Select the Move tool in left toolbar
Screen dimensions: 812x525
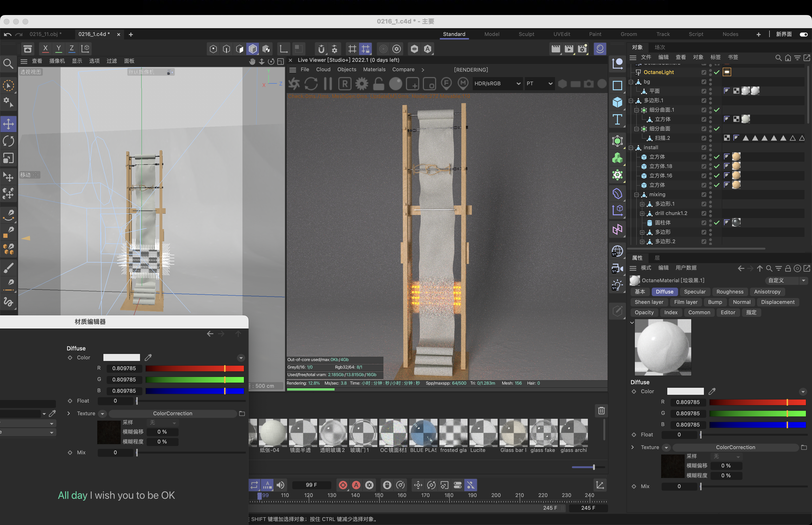(x=8, y=124)
